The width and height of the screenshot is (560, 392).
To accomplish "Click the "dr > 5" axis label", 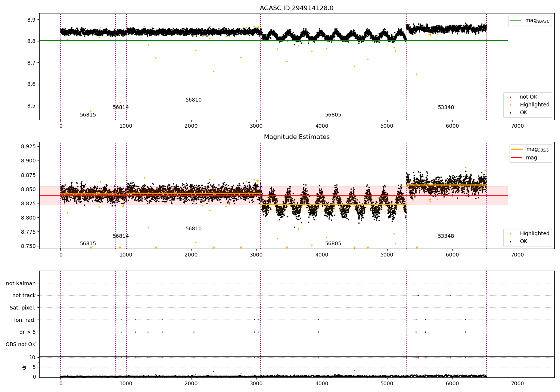I will [28, 332].
